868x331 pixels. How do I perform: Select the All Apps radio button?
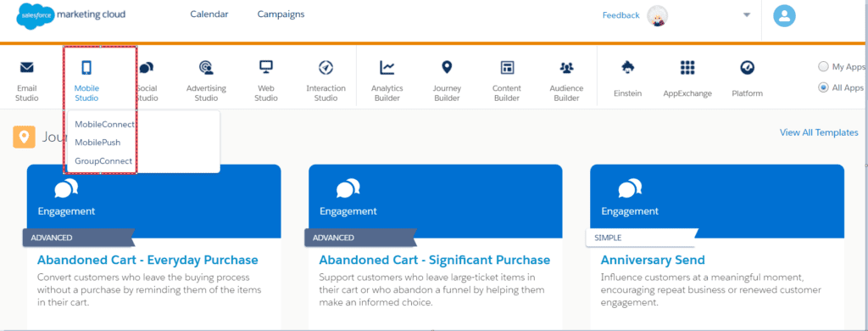(823, 87)
